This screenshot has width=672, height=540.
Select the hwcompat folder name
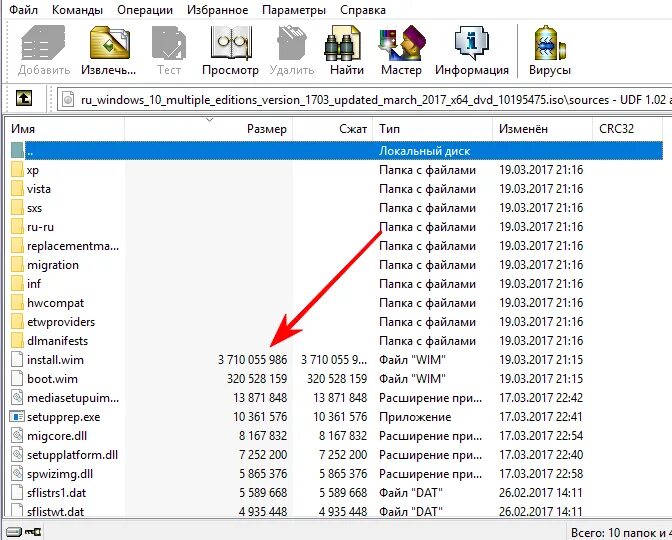coord(55,303)
